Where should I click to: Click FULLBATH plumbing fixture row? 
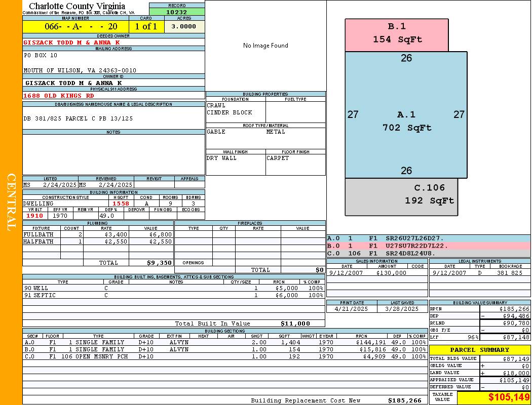point(98,234)
